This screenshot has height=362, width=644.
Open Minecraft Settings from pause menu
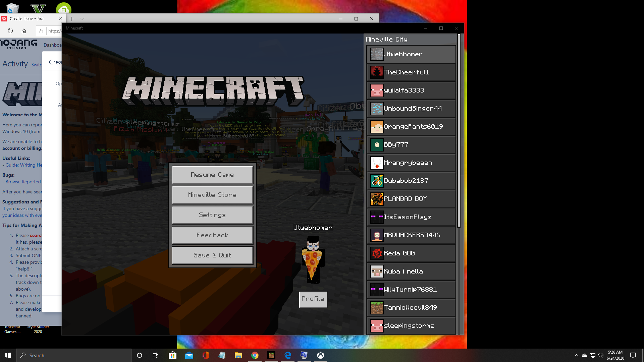pos(212,215)
